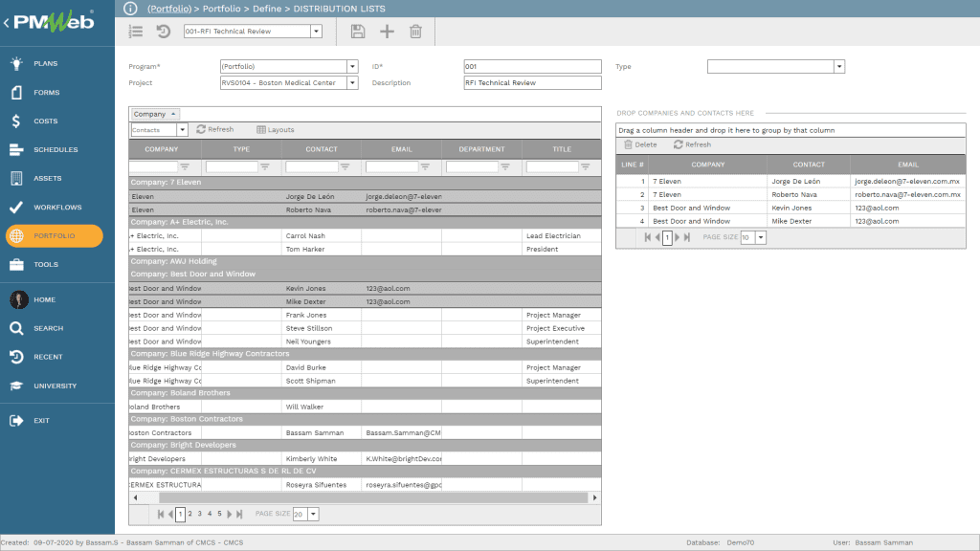Select line 3 Kevin Jones in distribution list
980x551 pixels.
[x=791, y=208]
